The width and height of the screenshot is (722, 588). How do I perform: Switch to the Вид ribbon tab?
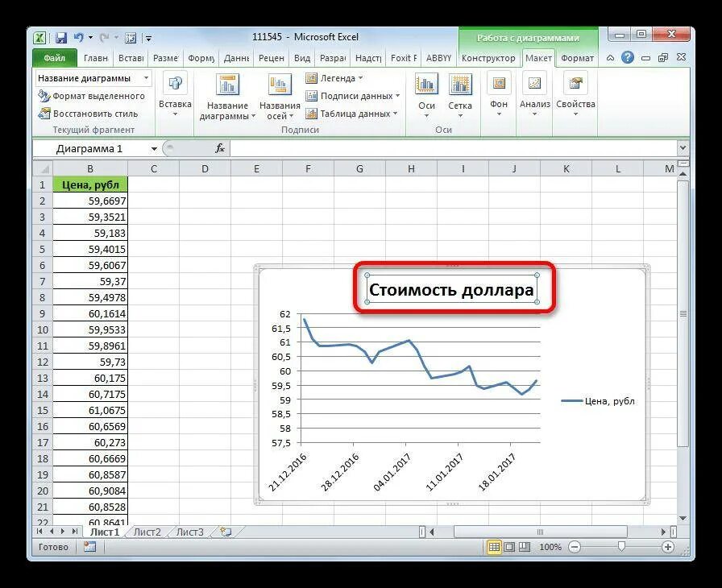point(302,59)
